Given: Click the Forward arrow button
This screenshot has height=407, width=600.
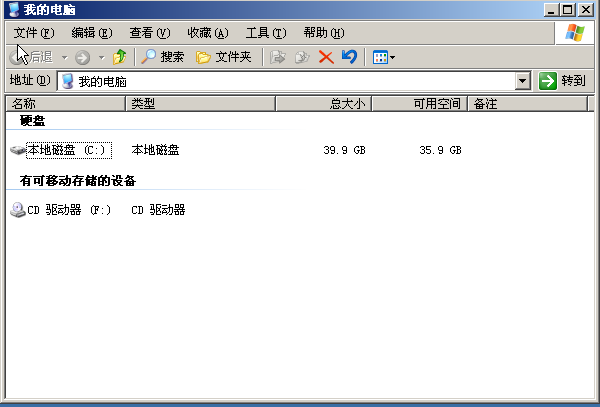Looking at the screenshot, I should (82, 58).
